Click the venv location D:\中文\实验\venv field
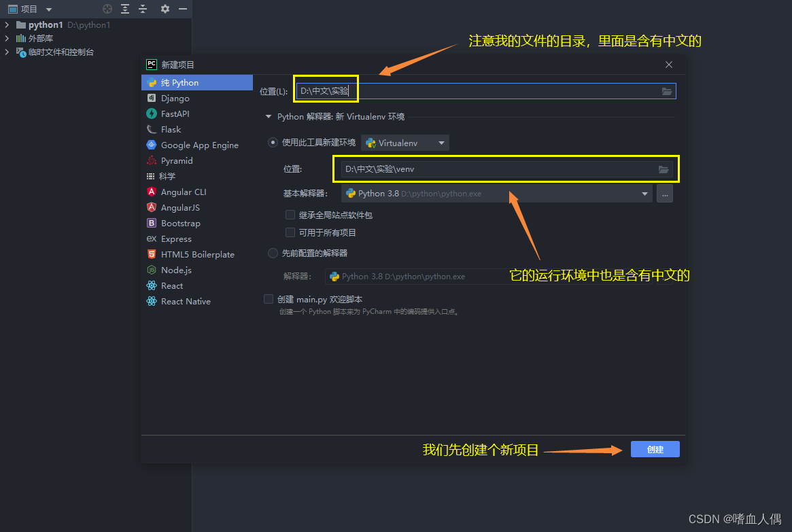This screenshot has width=792, height=532. click(506, 169)
